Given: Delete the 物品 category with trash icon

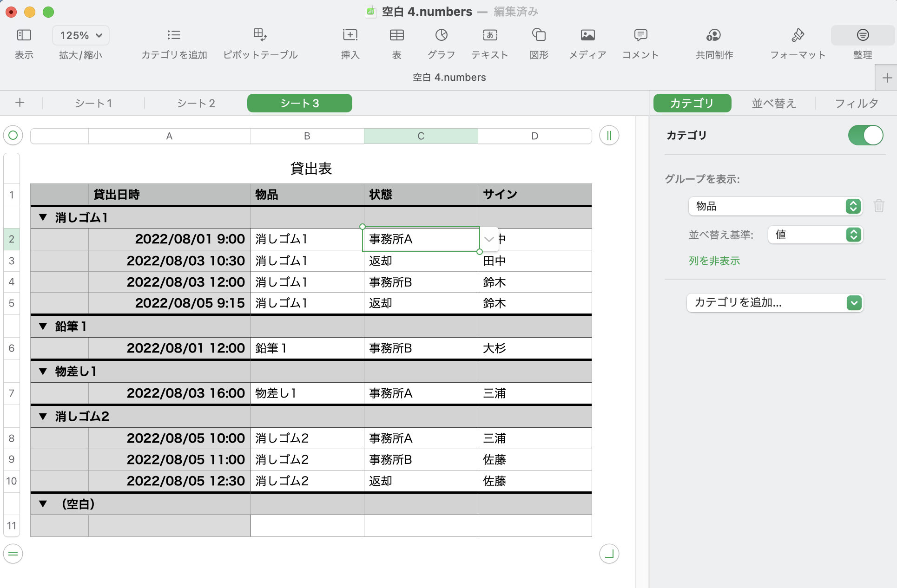Looking at the screenshot, I should point(878,206).
